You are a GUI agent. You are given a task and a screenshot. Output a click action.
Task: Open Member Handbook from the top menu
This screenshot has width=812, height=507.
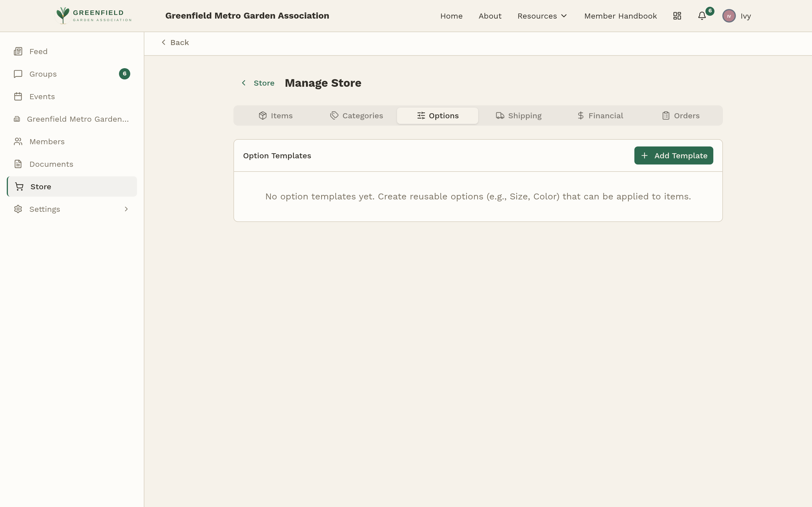coord(620,16)
